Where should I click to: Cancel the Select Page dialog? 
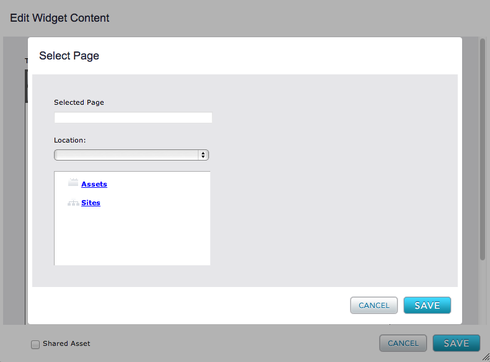click(x=374, y=305)
